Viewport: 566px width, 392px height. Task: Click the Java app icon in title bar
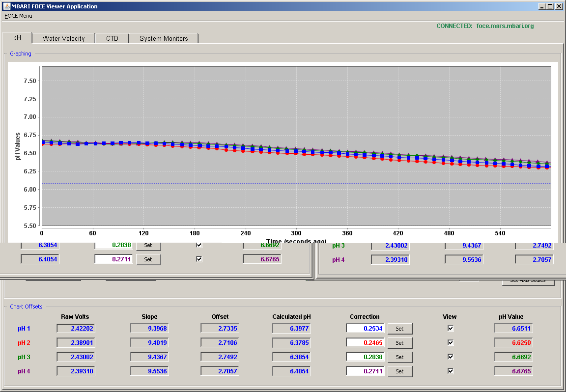pos(6,6)
